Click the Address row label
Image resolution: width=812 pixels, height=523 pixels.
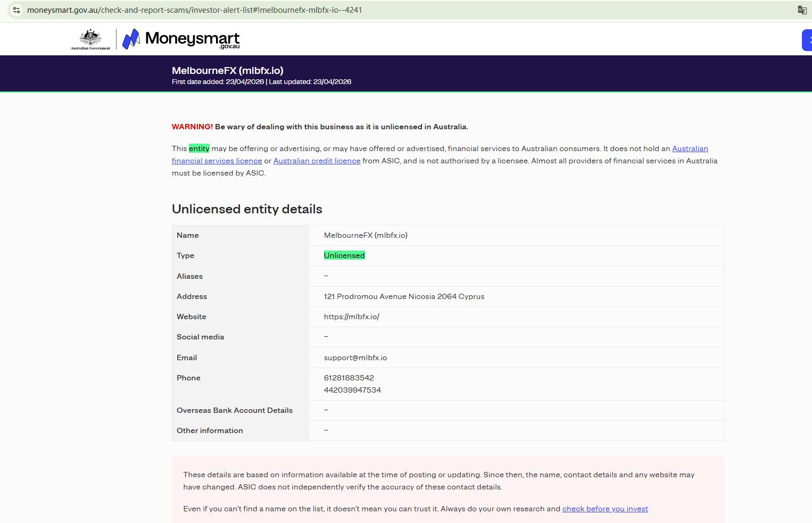pos(192,296)
